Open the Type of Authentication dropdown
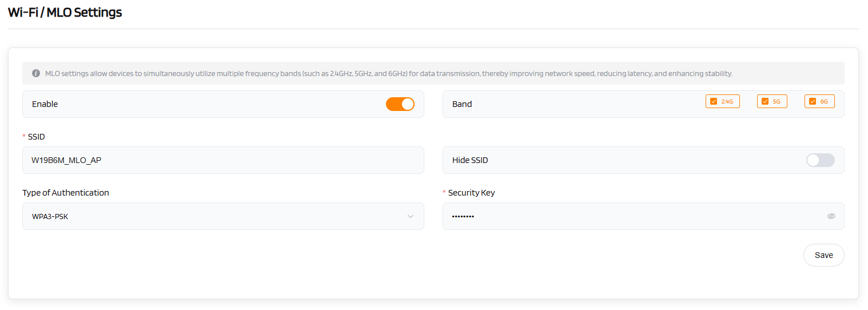The width and height of the screenshot is (868, 310). tap(223, 216)
